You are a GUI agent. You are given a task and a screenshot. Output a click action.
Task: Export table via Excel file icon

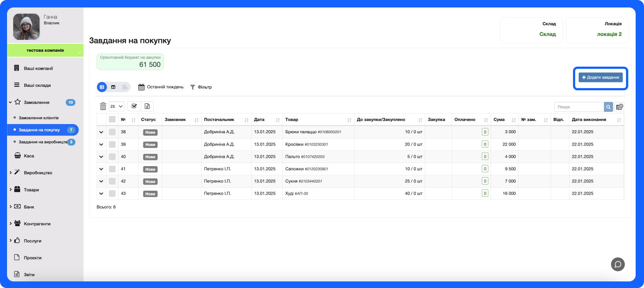pos(147,106)
